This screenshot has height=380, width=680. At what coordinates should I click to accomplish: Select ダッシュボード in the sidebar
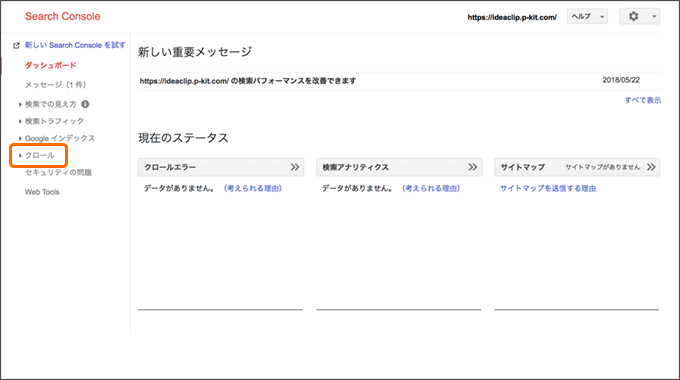50,66
